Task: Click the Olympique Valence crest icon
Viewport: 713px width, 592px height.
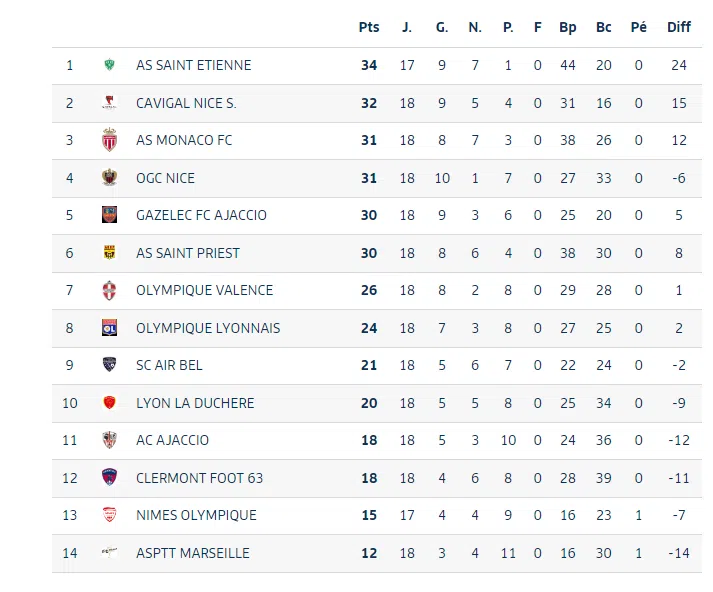Action: 110,290
